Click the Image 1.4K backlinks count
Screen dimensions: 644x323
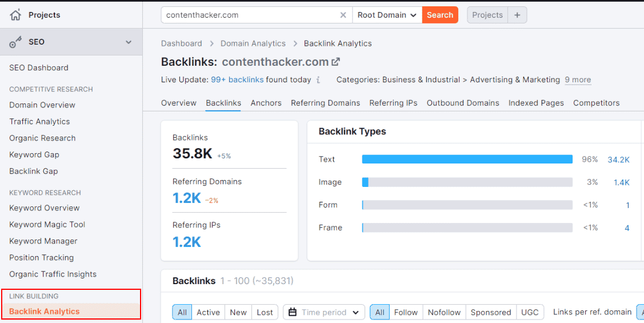[x=622, y=182]
